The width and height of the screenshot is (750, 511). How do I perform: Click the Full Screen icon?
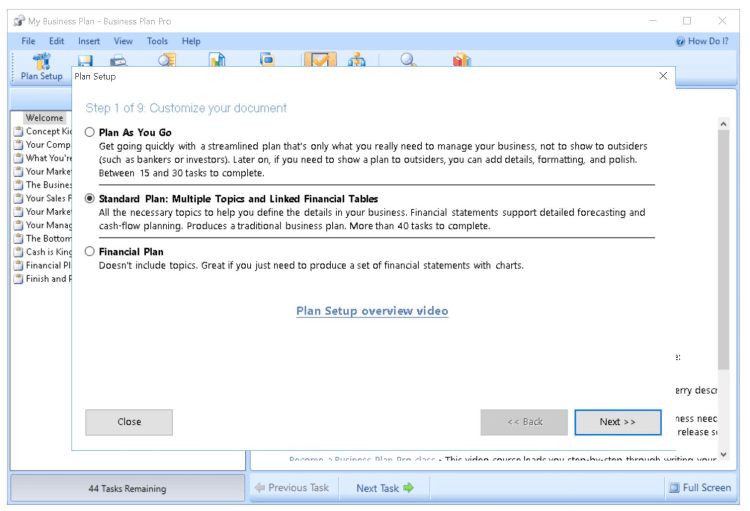[x=674, y=488]
